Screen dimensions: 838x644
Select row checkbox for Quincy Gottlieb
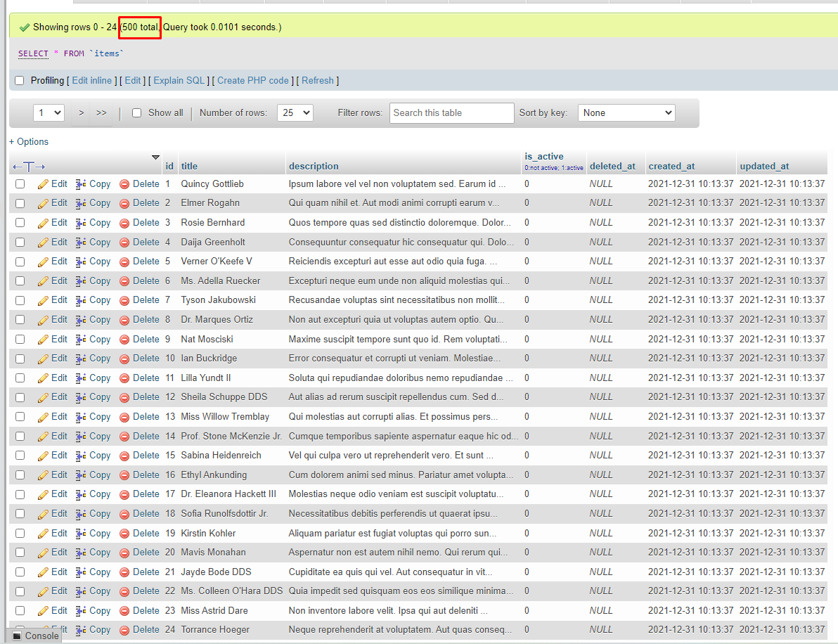(20, 183)
